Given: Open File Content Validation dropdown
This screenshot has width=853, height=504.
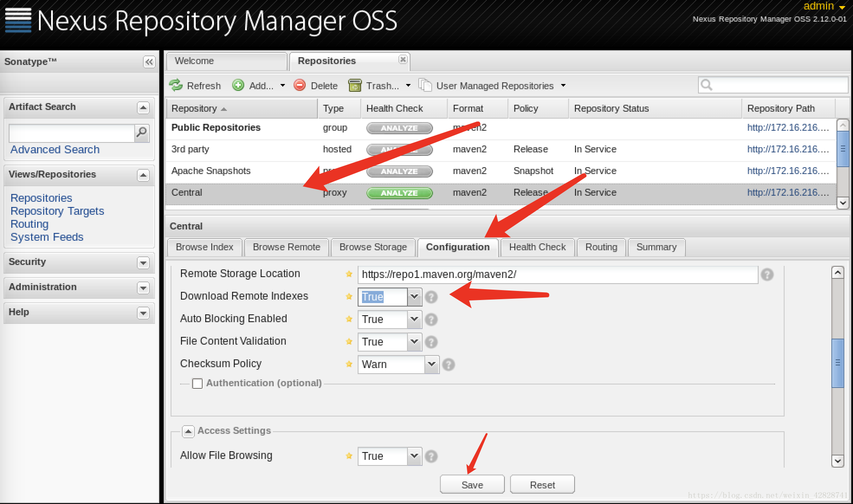Looking at the screenshot, I should click(414, 342).
